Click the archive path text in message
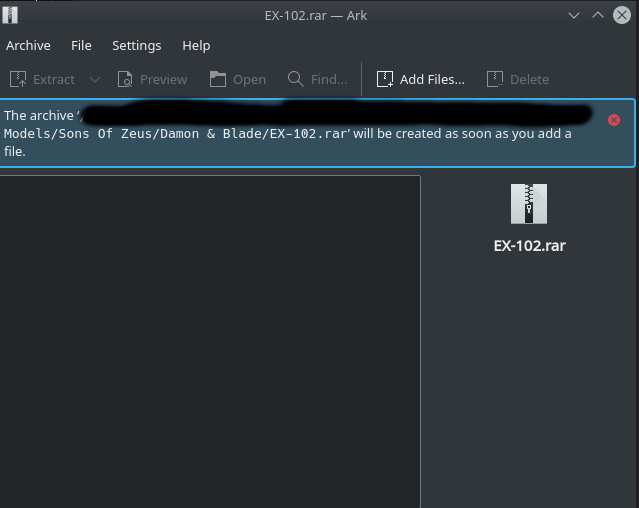 [x=175, y=134]
